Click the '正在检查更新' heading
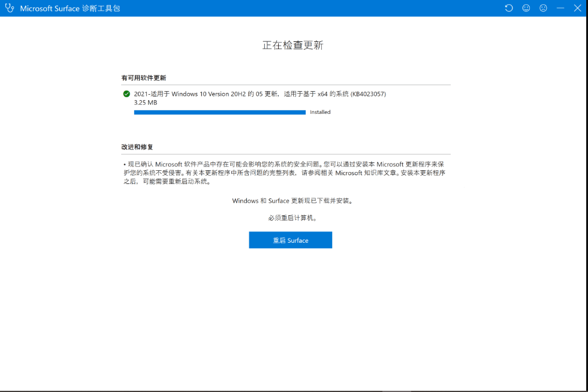The width and height of the screenshot is (588, 392). [x=293, y=45]
